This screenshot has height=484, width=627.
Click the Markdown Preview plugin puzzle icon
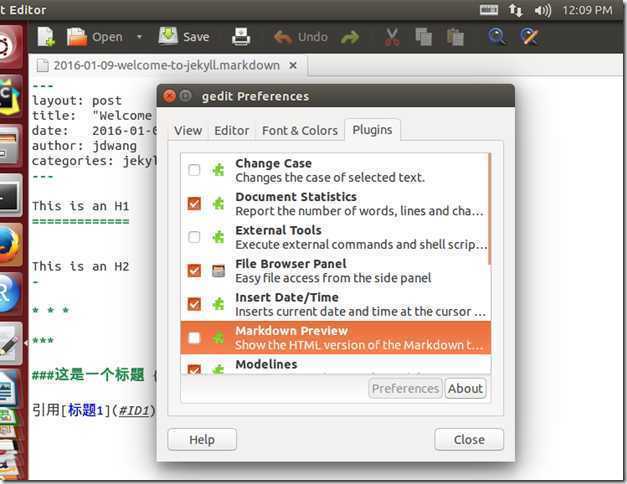click(218, 338)
